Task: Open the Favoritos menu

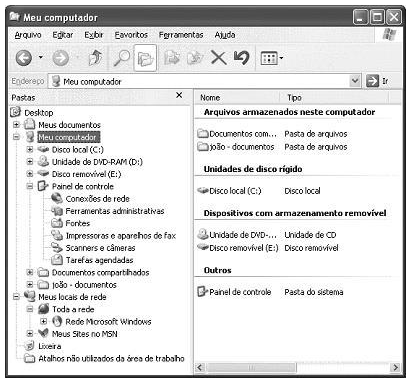Action: [131, 35]
